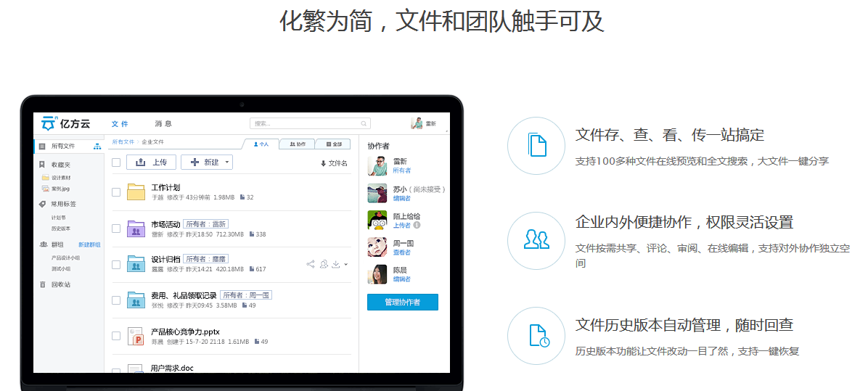Click the add-collaborator icon on 设计归档 row
Viewport: 868px width, 391px height.
(324, 264)
